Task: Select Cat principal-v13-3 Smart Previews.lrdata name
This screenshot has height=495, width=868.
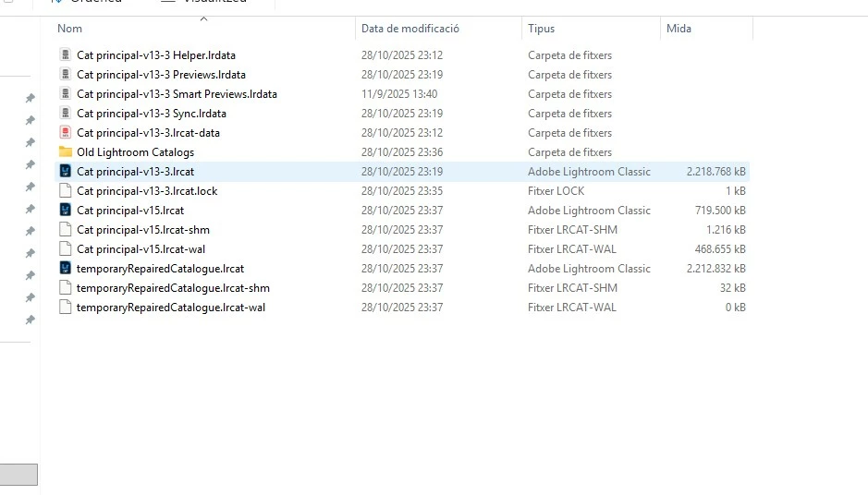Action: [x=177, y=93]
